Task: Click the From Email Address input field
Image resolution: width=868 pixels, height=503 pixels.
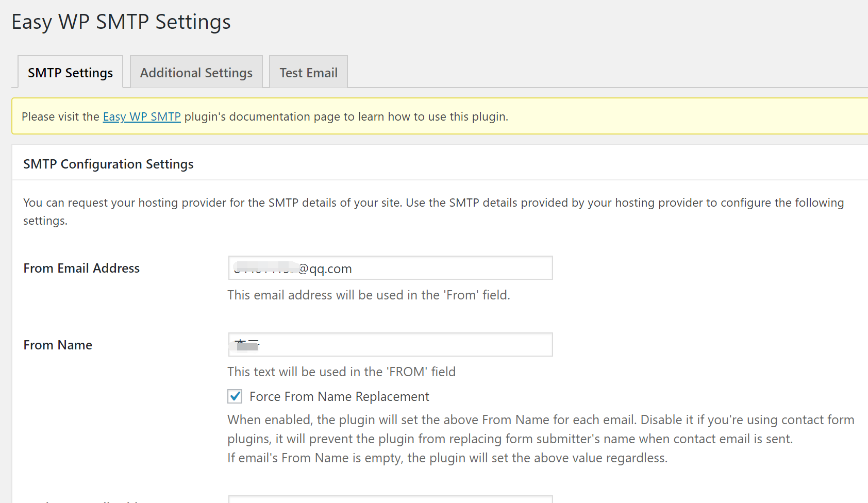Action: pos(390,268)
